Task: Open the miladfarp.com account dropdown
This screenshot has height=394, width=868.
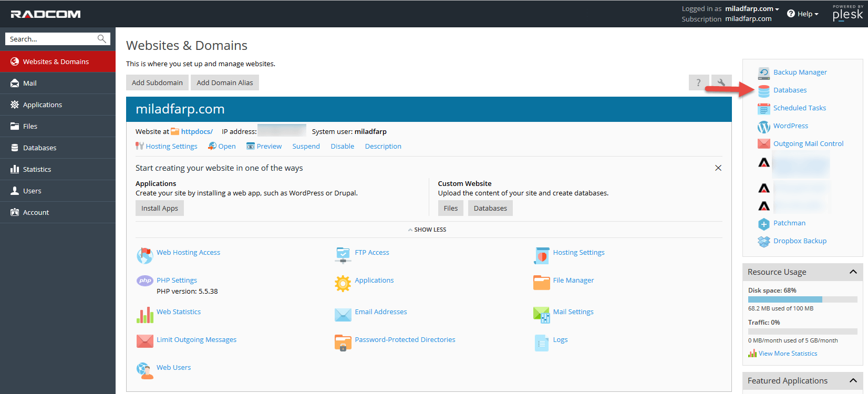Action: (x=752, y=9)
